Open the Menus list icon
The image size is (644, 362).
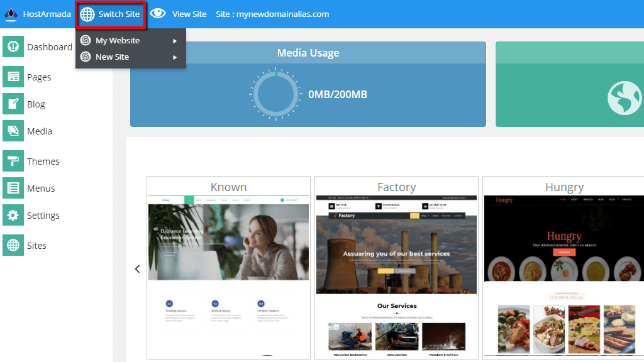click(13, 188)
